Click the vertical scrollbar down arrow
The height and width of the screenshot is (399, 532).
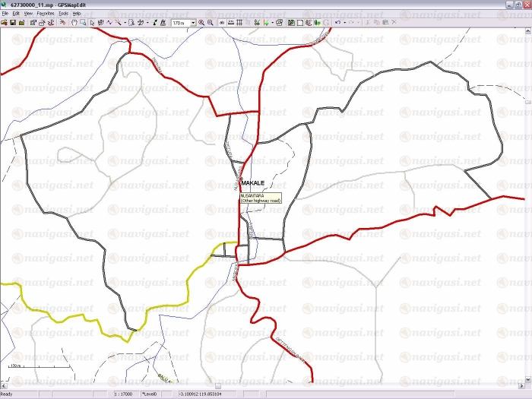point(528,379)
